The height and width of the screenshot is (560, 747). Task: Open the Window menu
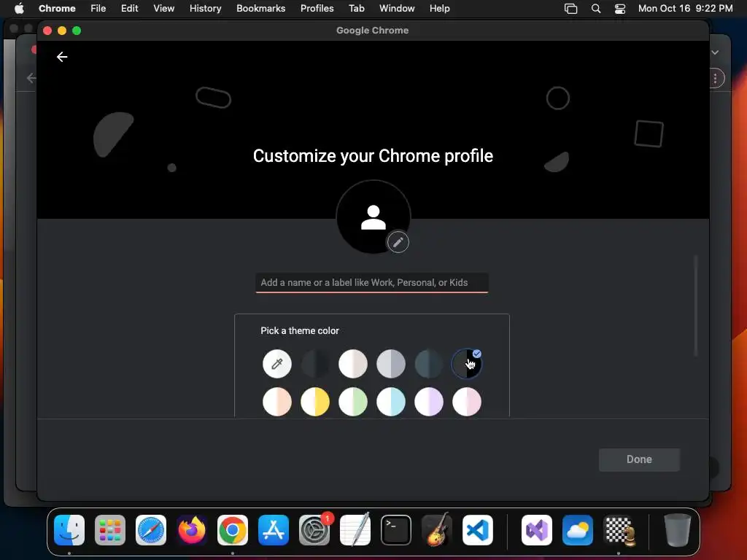[x=397, y=8]
